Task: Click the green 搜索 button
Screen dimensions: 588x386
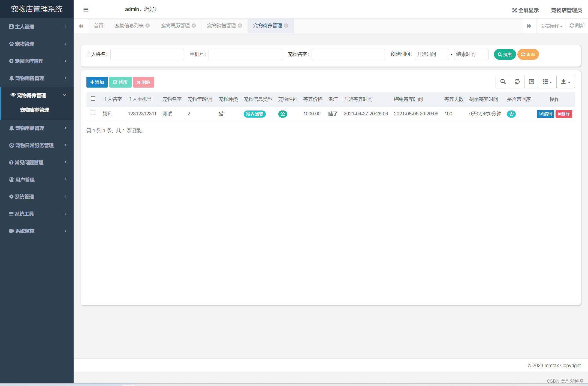Action: tap(505, 54)
